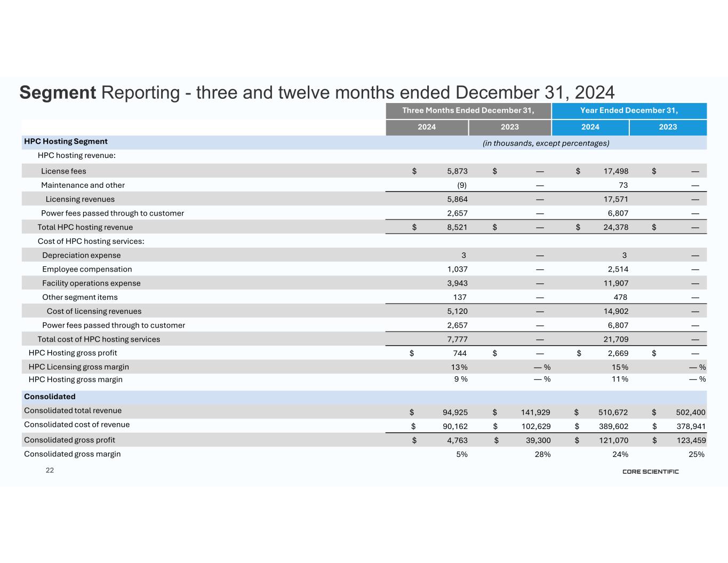Click the Consolidated total revenue value 510,672
The image size is (728, 563).
[610, 413]
